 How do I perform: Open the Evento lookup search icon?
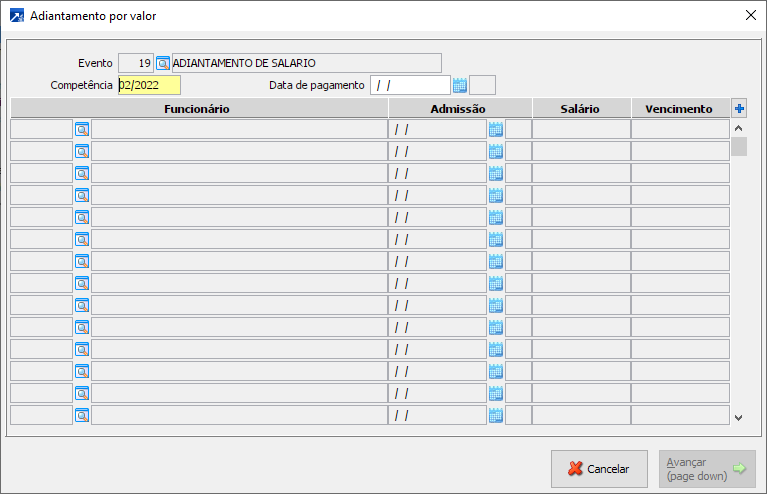(162, 63)
